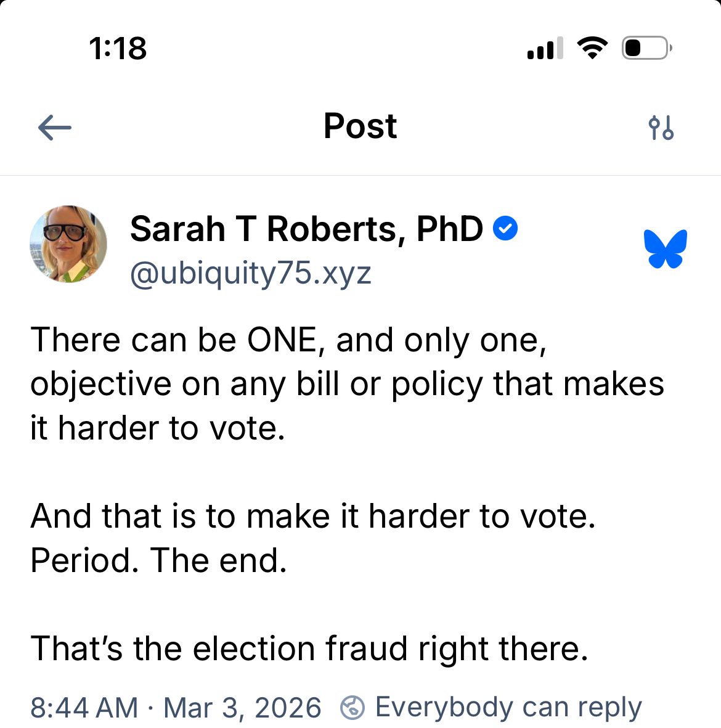This screenshot has width=721, height=728.
Task: Tap the Mar 3, 2026 post date
Action: (242, 708)
